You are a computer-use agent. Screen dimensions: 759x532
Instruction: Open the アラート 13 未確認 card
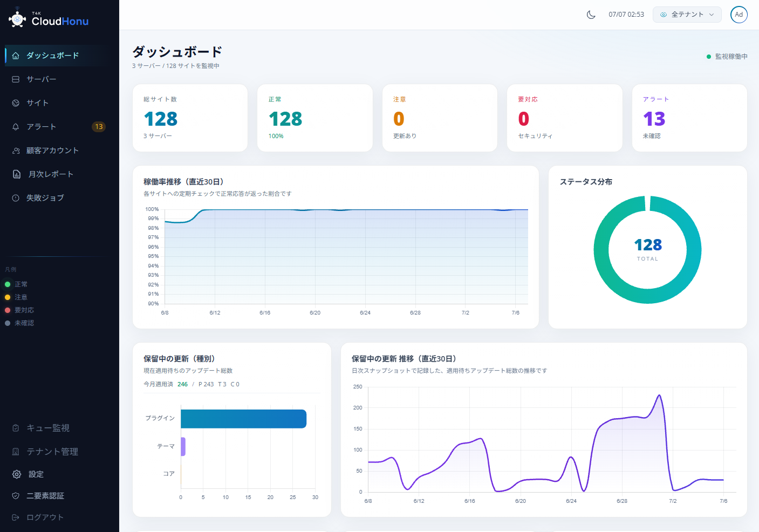pyautogui.click(x=689, y=118)
